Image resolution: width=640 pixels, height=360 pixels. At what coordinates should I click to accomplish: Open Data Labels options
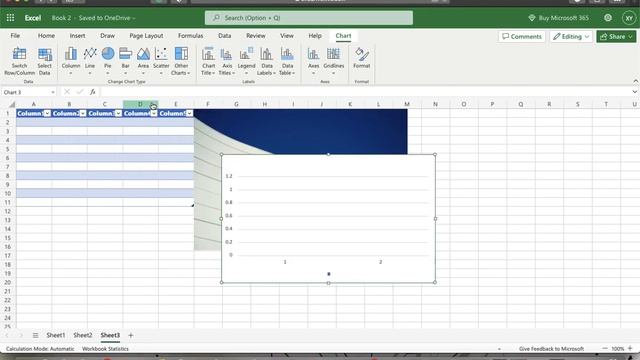click(267, 61)
